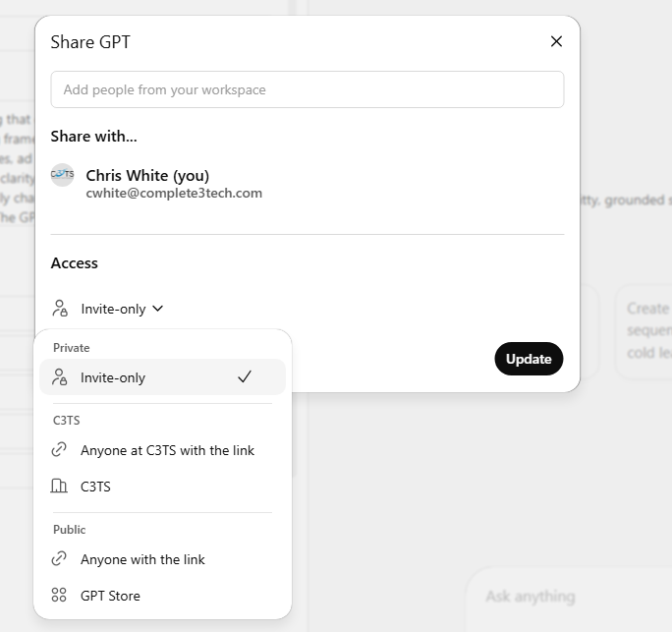672x632 pixels.
Task: Click the building icon next to C3TS
Action: pos(60,487)
